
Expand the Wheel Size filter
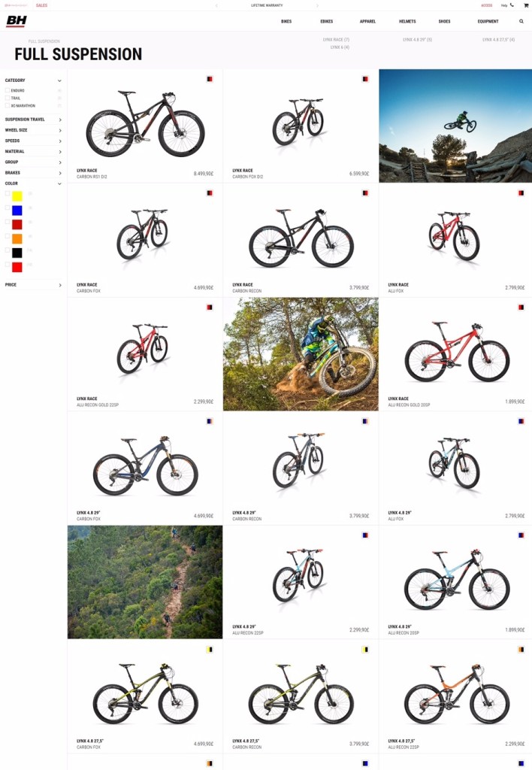click(x=33, y=130)
